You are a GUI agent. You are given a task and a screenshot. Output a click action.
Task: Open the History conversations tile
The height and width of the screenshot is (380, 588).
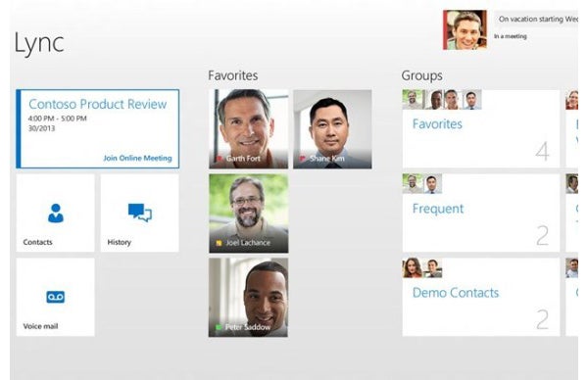(140, 213)
